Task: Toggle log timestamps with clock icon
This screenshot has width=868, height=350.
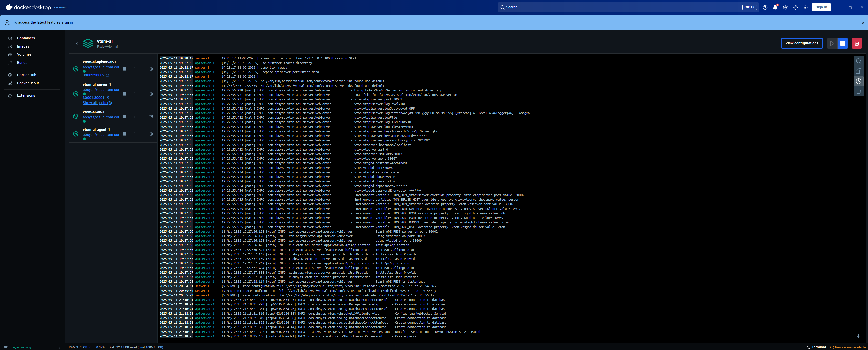Action: 858,81
